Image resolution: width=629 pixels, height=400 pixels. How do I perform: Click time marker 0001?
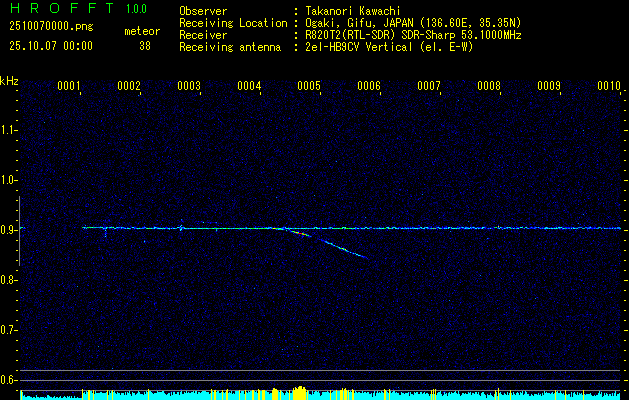tap(69, 86)
